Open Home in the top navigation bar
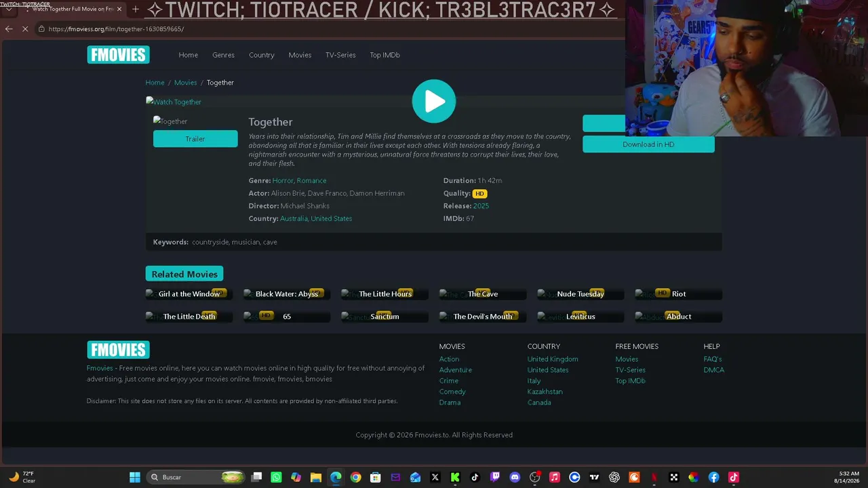Screen dimensions: 868x488 [189, 55]
